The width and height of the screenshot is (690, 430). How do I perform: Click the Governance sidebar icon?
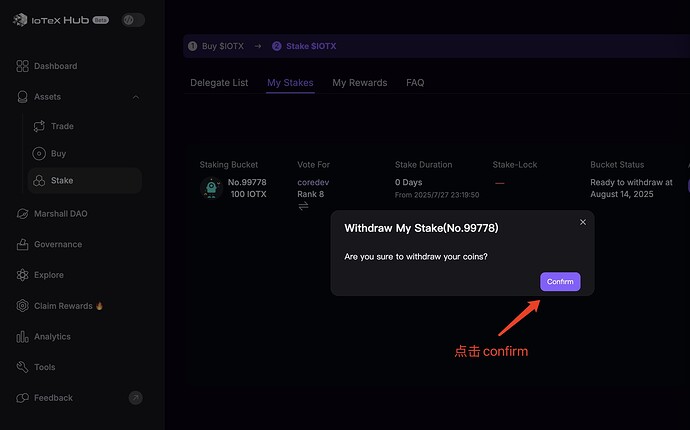click(23, 244)
